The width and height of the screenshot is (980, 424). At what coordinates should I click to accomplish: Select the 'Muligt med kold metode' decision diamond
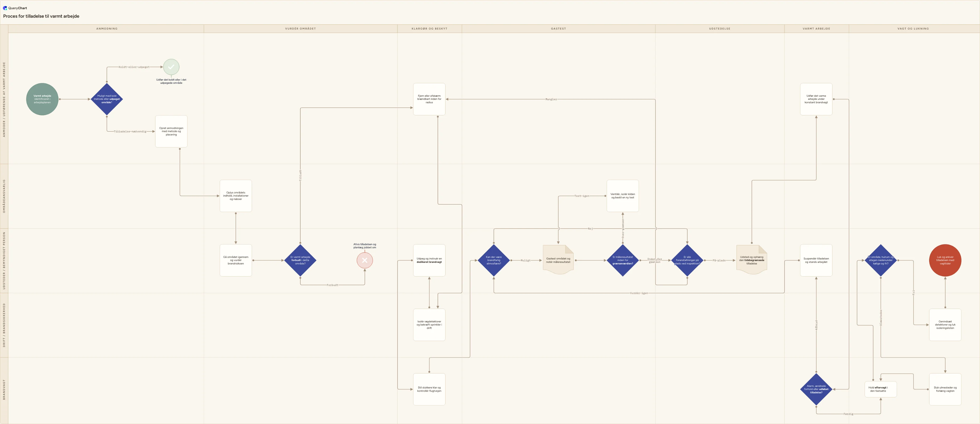click(x=107, y=99)
